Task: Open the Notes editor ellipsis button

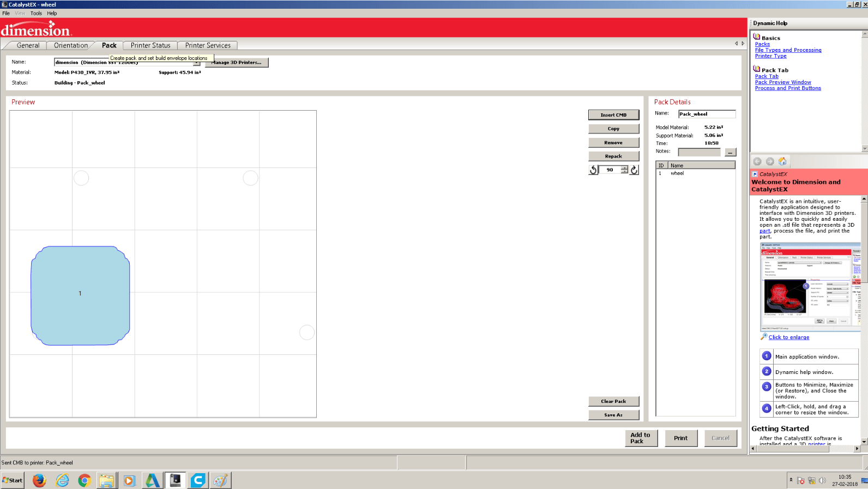Action: [x=730, y=152]
